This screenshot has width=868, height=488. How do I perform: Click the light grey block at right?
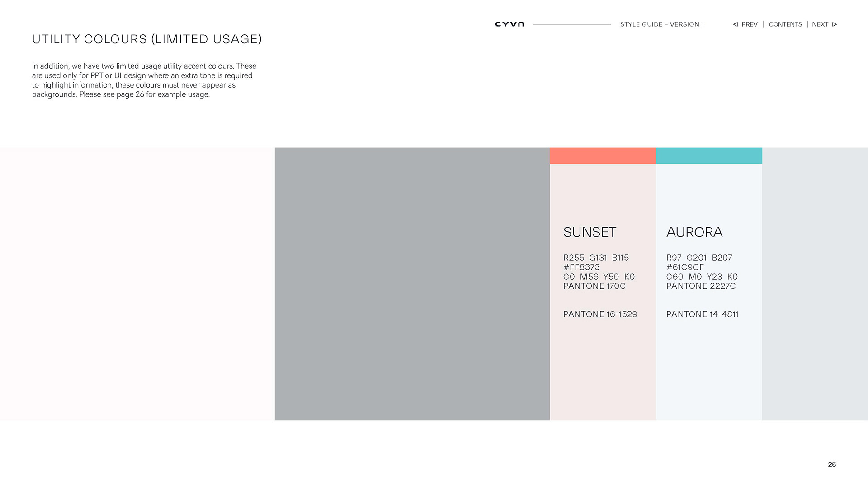click(x=815, y=284)
